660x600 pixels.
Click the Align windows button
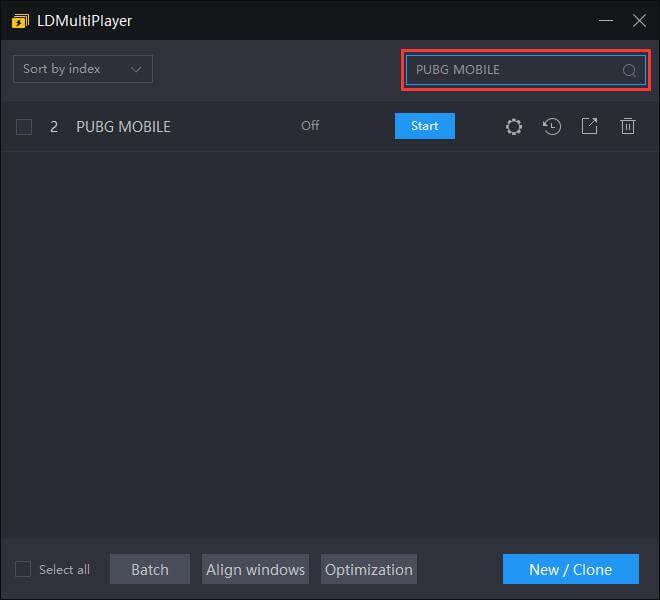[255, 569]
